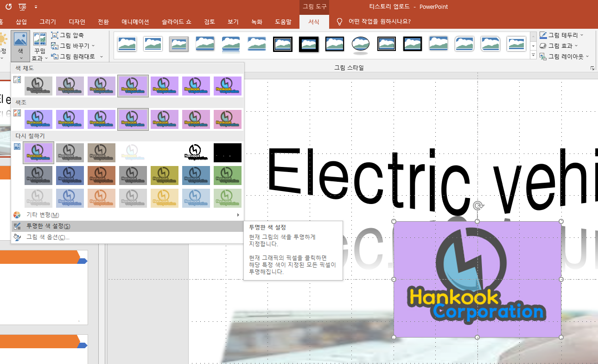This screenshot has width=598, height=364.
Task: Open 그림 레이아웃 picture layout menu
Action: (564, 56)
